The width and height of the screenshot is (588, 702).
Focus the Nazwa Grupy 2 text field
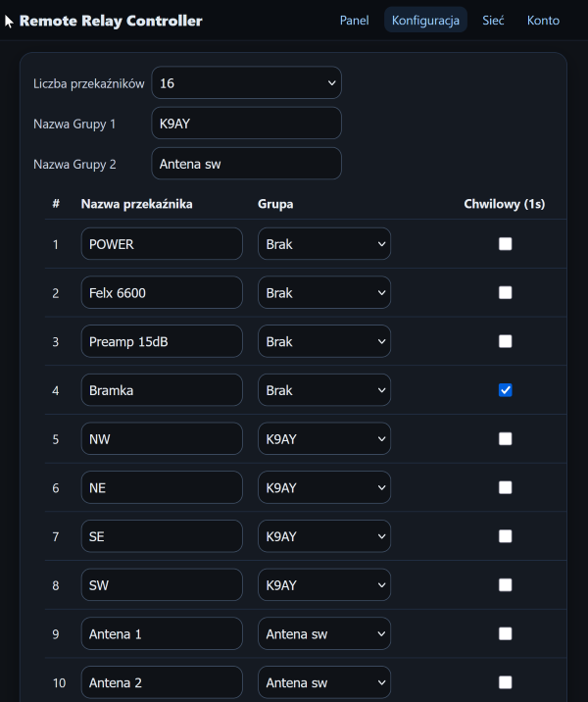[246, 164]
